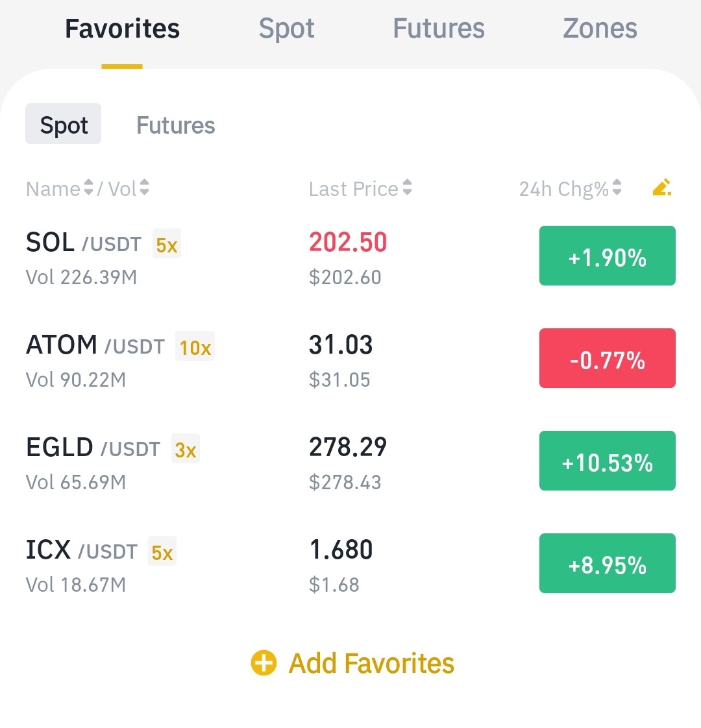
Task: Select the Spot sub-filter chip
Action: pyautogui.click(x=64, y=125)
